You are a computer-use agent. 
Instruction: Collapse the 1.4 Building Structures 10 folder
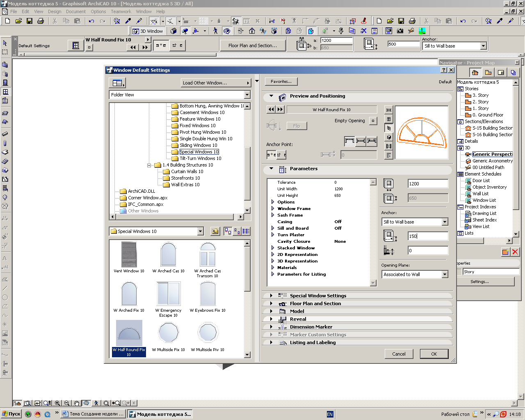tap(149, 165)
